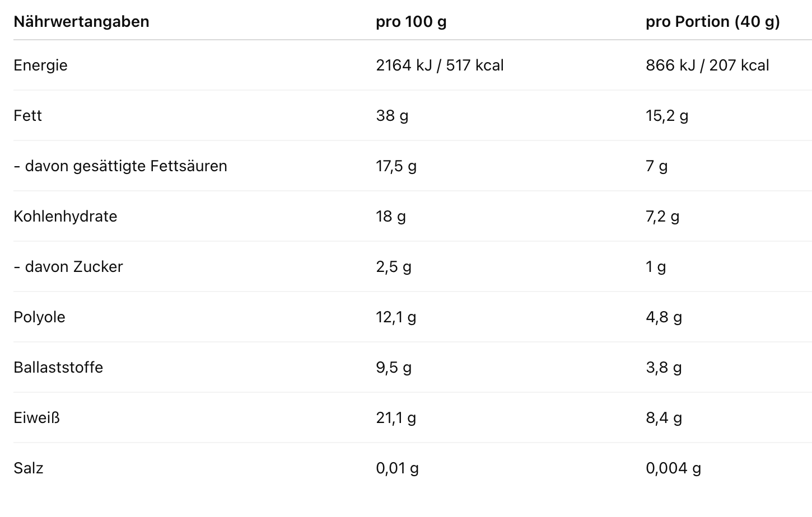Click the 0,004 g salt portion value
The image size is (812, 517).
click(x=673, y=468)
